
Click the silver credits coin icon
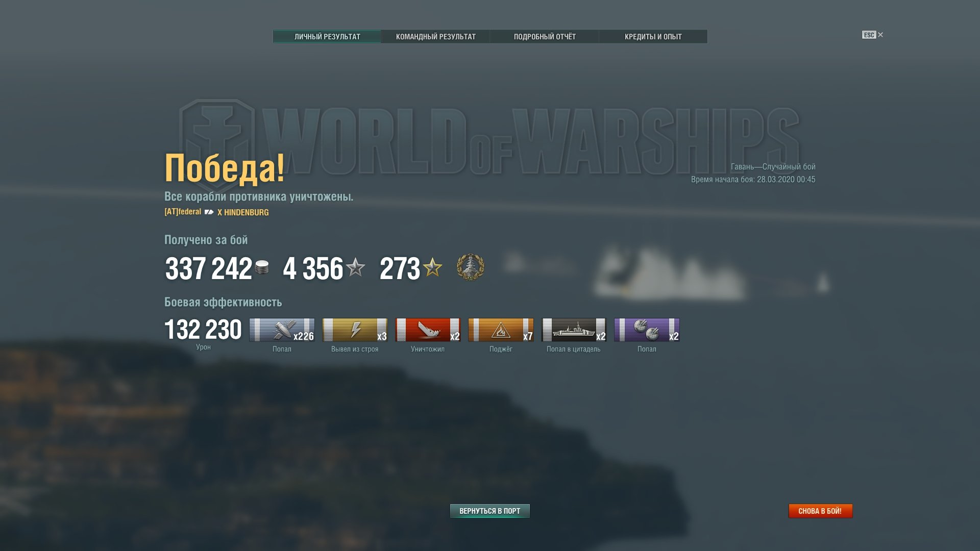(x=262, y=268)
